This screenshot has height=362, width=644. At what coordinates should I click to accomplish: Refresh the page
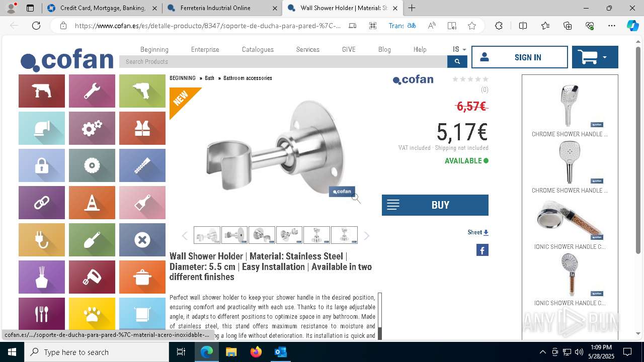pos(36,26)
